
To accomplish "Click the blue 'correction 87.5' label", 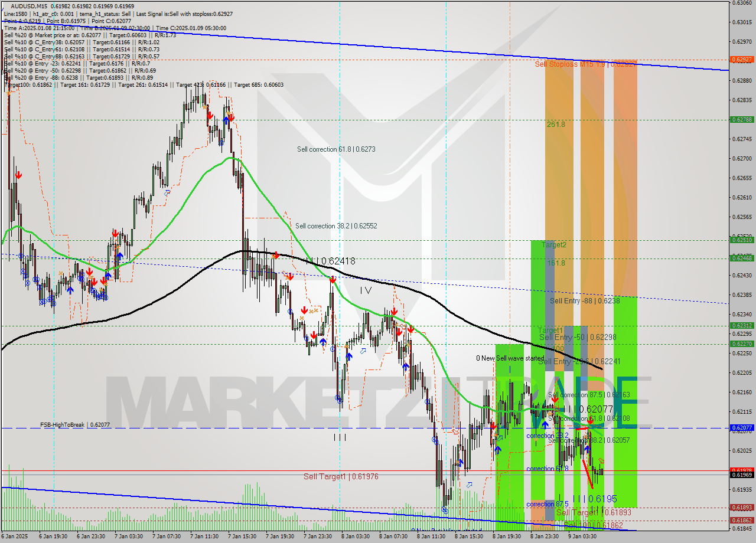I will (x=548, y=504).
